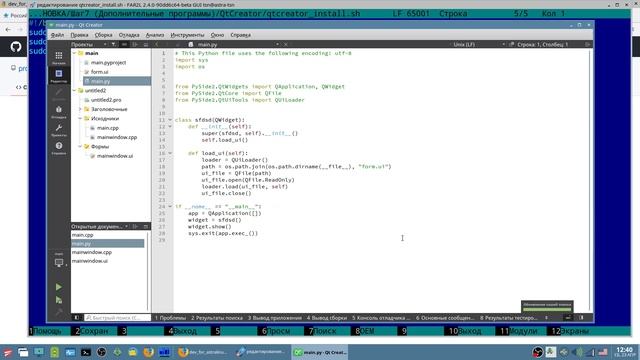The width and height of the screenshot is (640, 360).
Task: Run the project with green play button
Action: (59, 287)
